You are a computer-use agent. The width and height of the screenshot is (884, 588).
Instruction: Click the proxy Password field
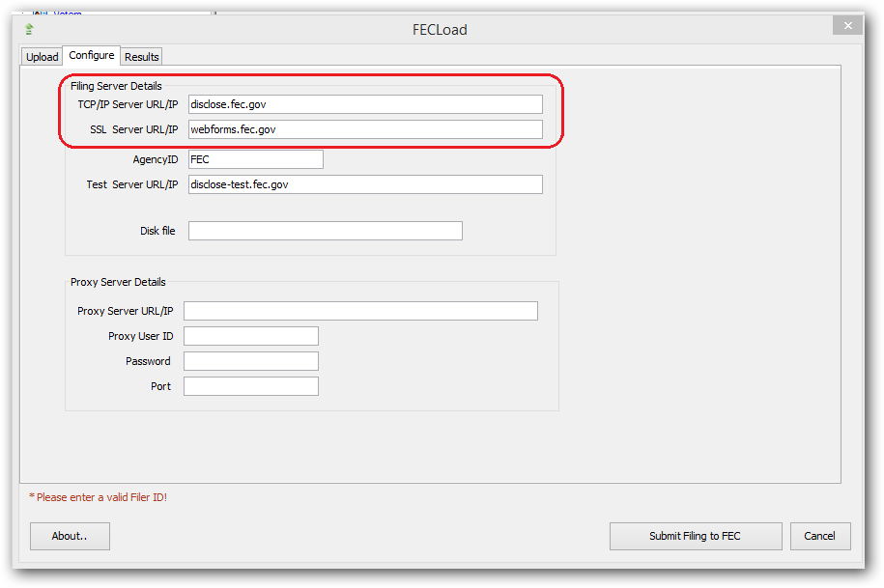[x=250, y=361]
